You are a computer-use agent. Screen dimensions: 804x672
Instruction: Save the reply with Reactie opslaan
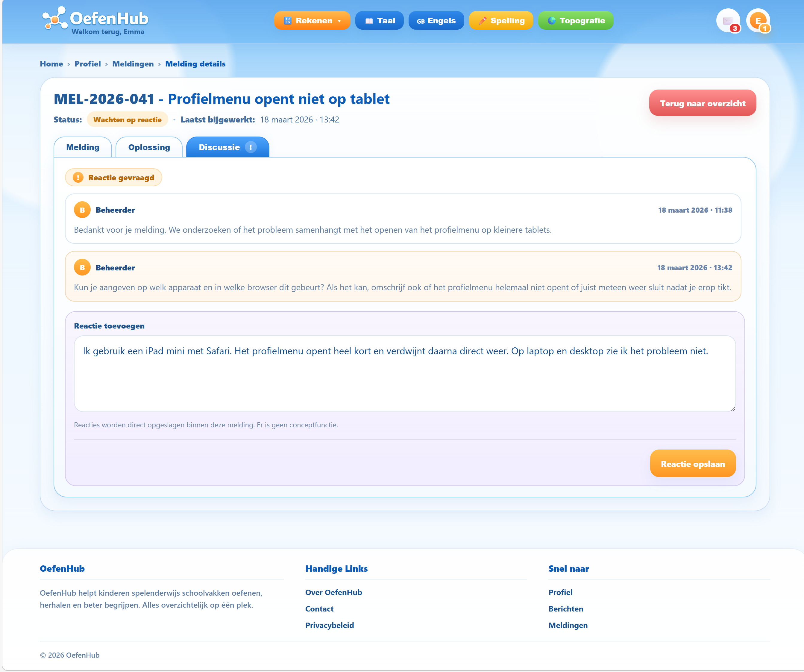[x=693, y=464]
